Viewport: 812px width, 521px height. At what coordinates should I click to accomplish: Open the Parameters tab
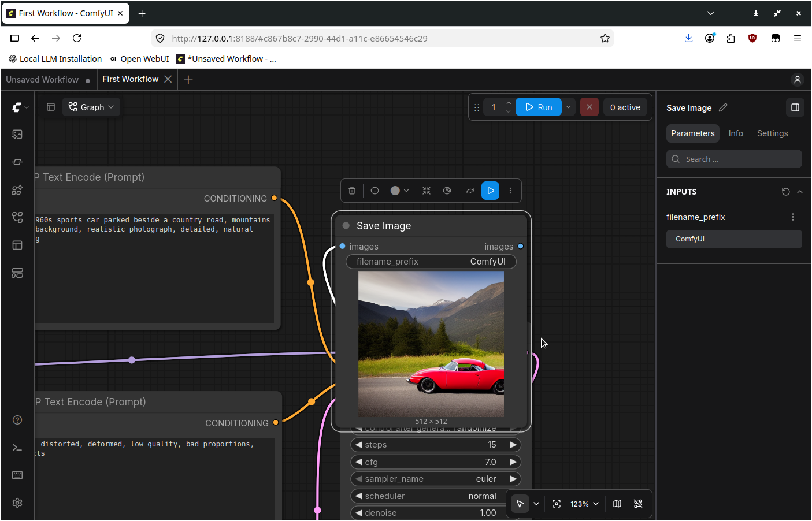[x=693, y=133]
